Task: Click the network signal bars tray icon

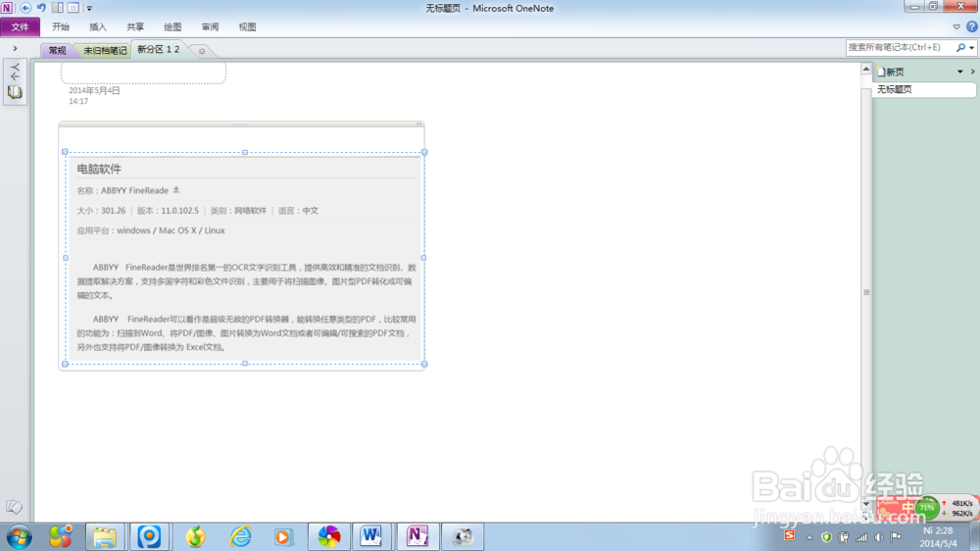Action: 861,537
